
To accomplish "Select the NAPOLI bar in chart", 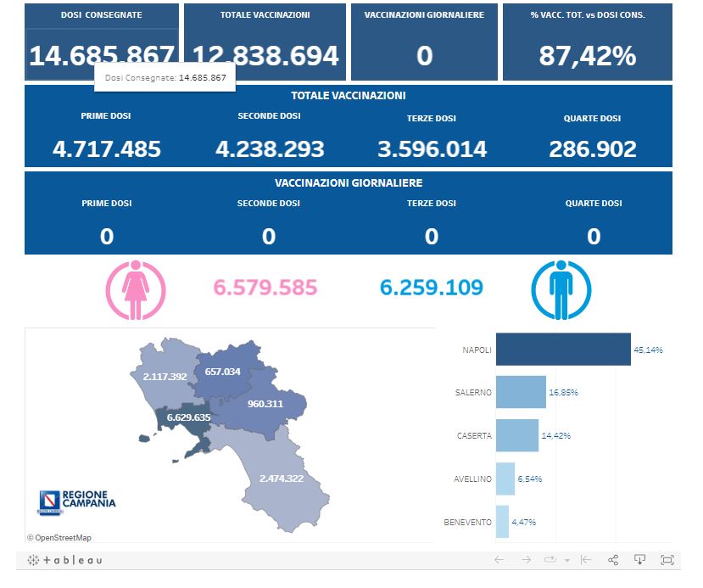I will 563,350.
